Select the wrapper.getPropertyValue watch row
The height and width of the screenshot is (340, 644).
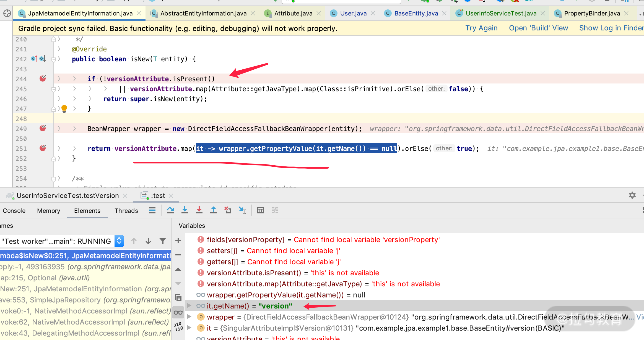(x=414, y=295)
